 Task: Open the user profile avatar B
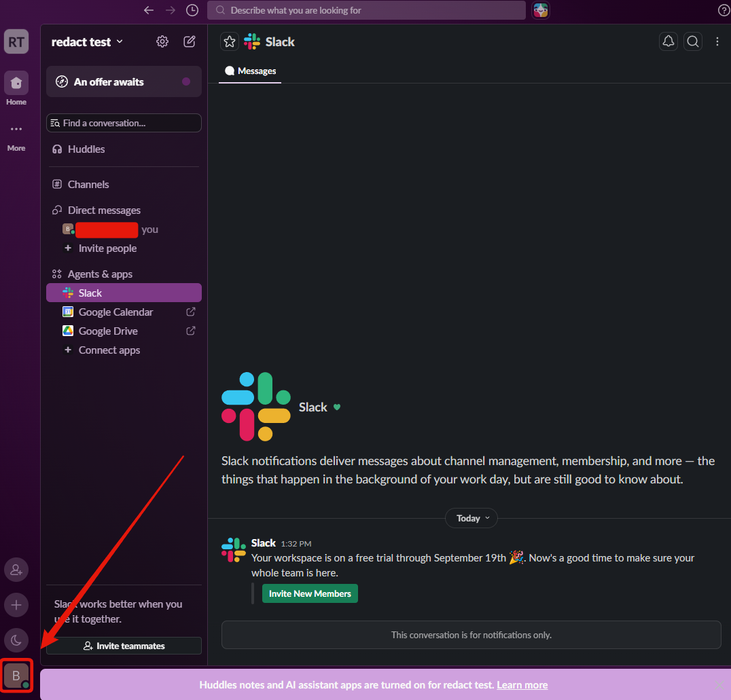tap(16, 676)
